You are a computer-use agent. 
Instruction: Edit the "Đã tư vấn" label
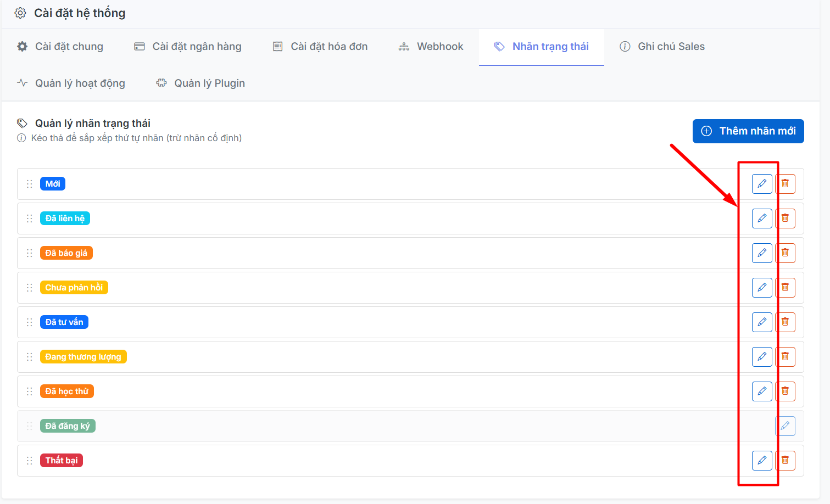[x=761, y=322]
